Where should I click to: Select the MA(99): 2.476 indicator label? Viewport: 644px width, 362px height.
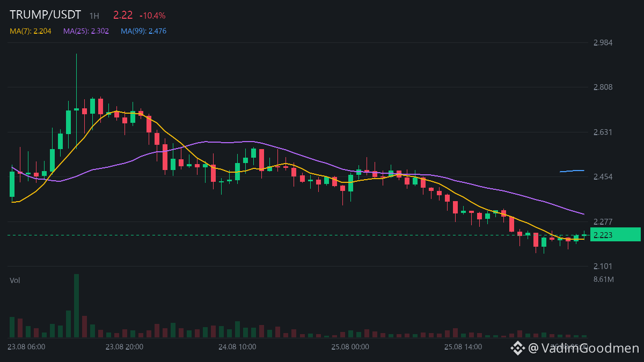click(x=143, y=31)
